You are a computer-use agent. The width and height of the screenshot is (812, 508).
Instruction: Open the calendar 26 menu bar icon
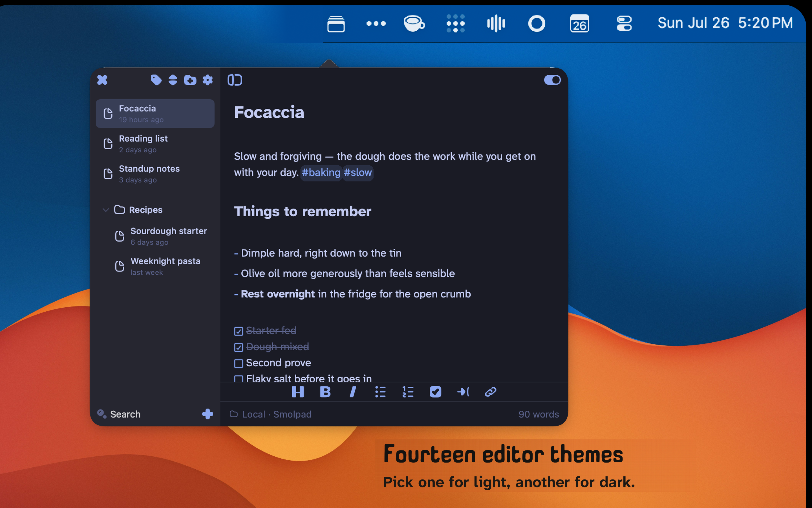(x=579, y=23)
